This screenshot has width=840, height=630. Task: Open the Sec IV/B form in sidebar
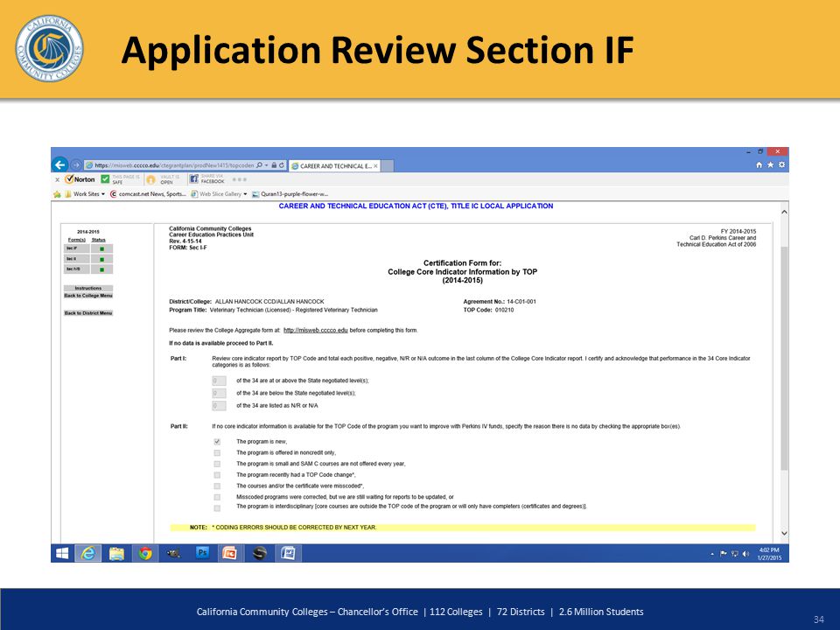click(x=77, y=269)
